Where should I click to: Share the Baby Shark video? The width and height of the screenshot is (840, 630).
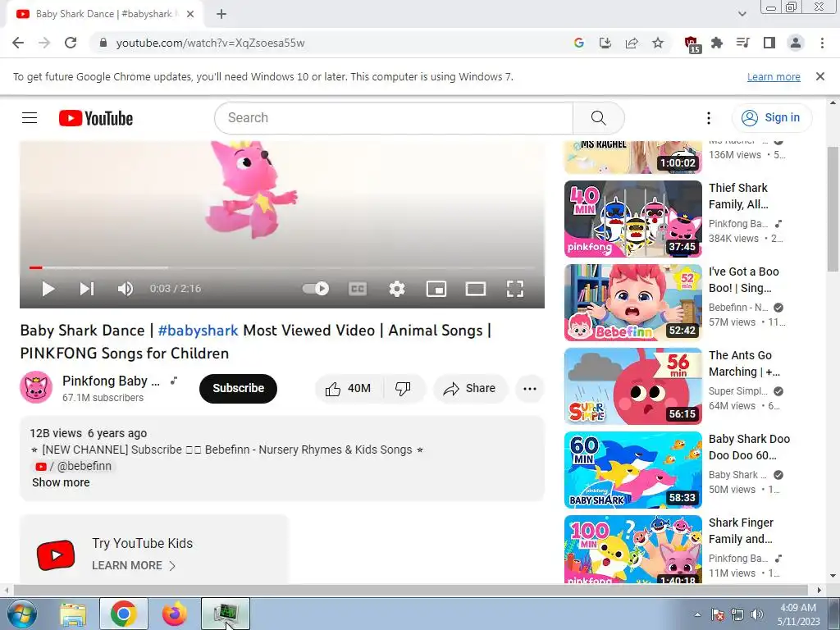pyautogui.click(x=470, y=388)
